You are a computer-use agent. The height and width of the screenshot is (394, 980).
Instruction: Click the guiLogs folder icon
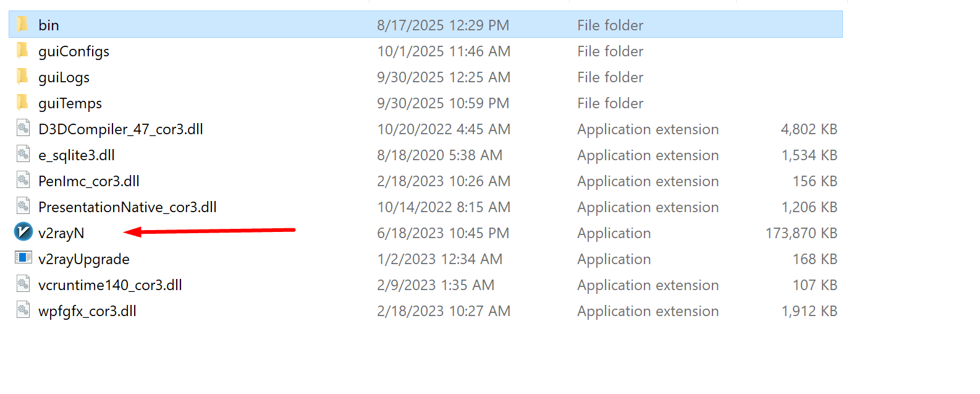click(23, 76)
